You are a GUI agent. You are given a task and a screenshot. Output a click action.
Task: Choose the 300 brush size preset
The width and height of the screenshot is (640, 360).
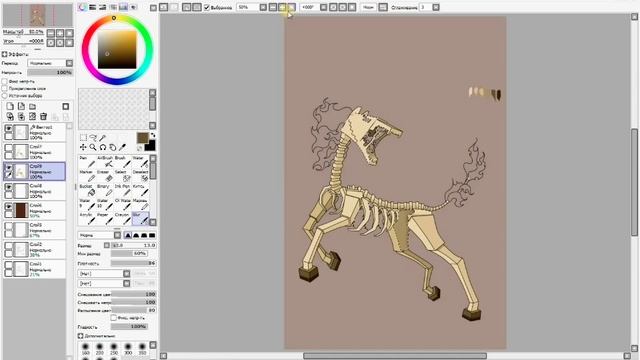128,349
